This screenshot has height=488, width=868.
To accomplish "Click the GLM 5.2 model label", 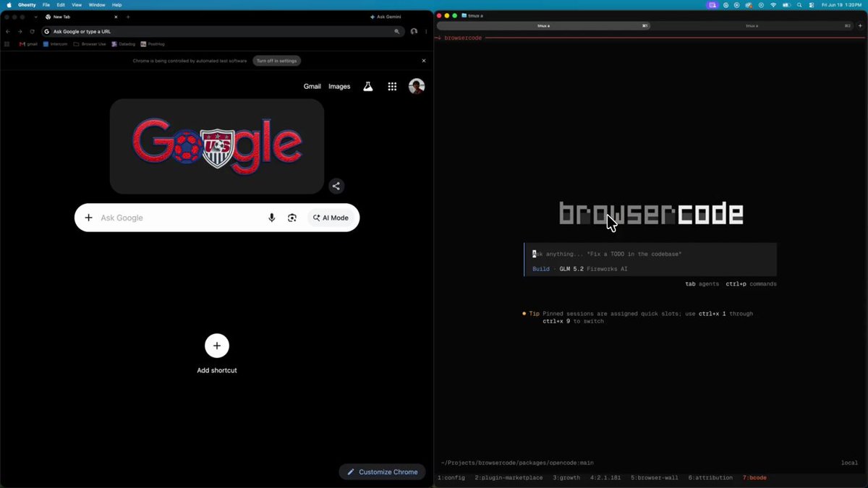I will (x=571, y=269).
